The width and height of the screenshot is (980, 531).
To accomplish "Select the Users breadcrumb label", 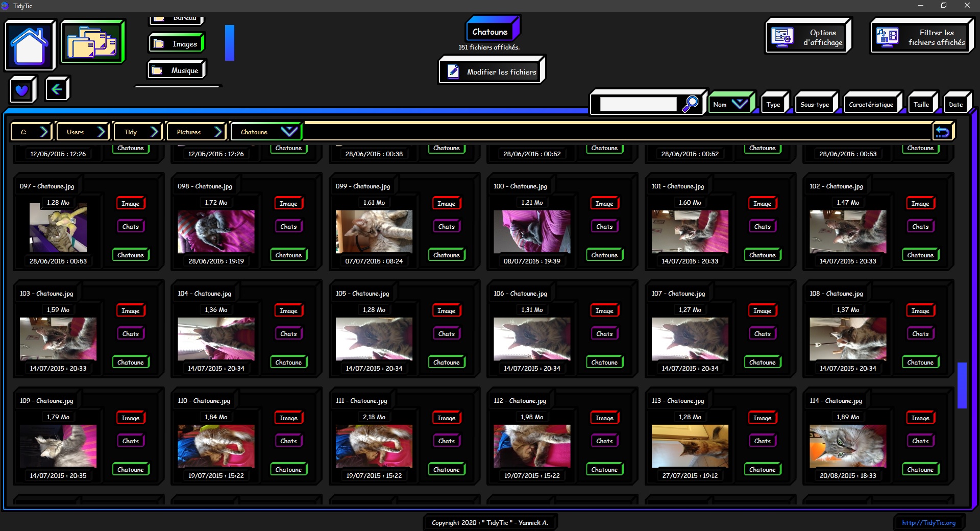I will point(75,132).
